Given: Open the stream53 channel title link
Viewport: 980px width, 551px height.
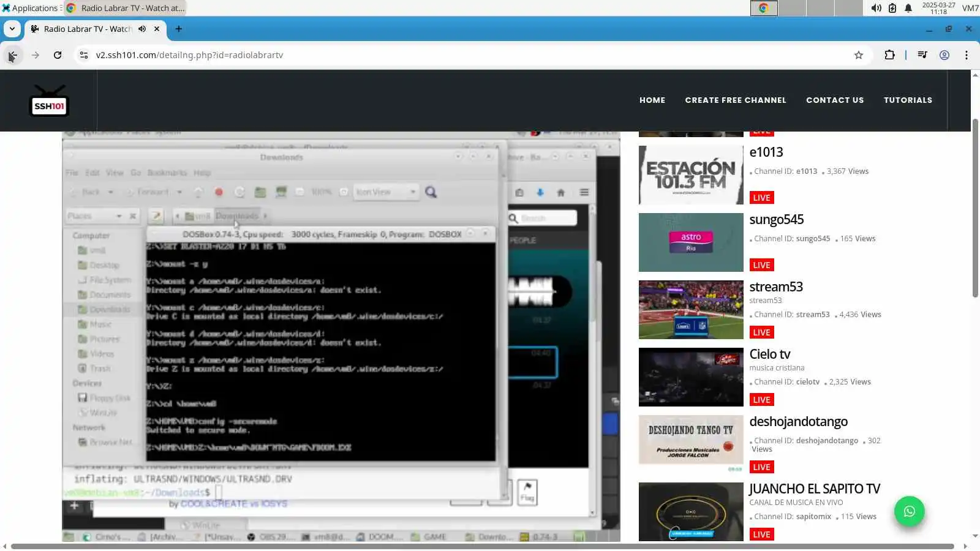Looking at the screenshot, I should pyautogui.click(x=776, y=287).
